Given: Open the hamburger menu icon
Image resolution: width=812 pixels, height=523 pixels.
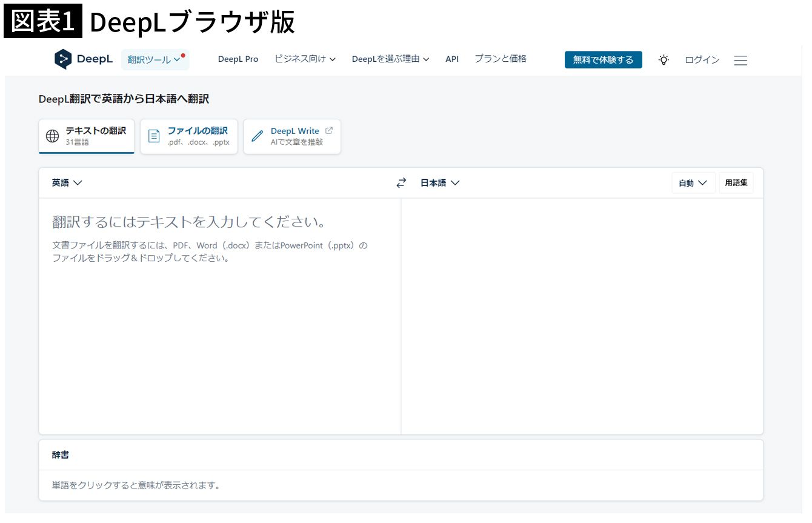Looking at the screenshot, I should [x=740, y=60].
